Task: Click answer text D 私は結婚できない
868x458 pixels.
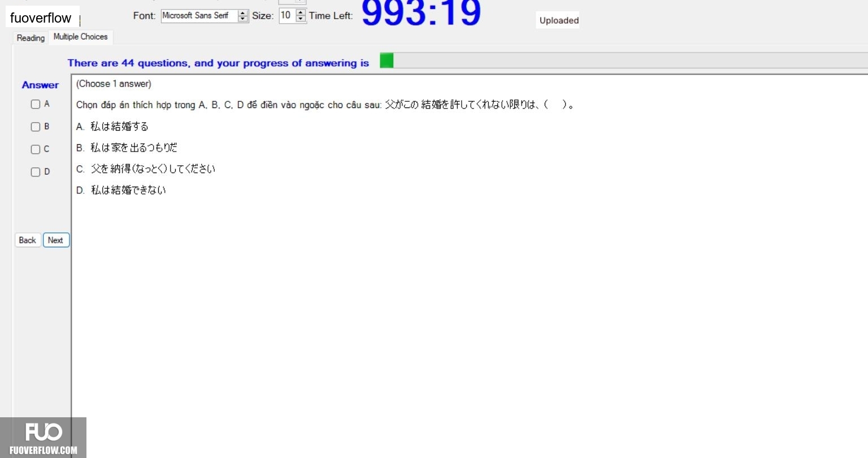Action: point(121,190)
